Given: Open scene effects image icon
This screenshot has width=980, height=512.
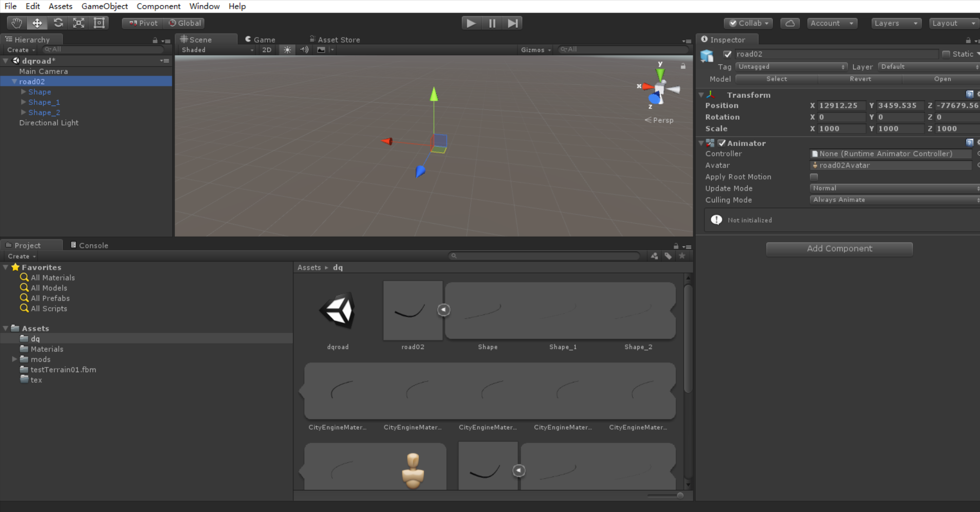Looking at the screenshot, I should coord(321,50).
